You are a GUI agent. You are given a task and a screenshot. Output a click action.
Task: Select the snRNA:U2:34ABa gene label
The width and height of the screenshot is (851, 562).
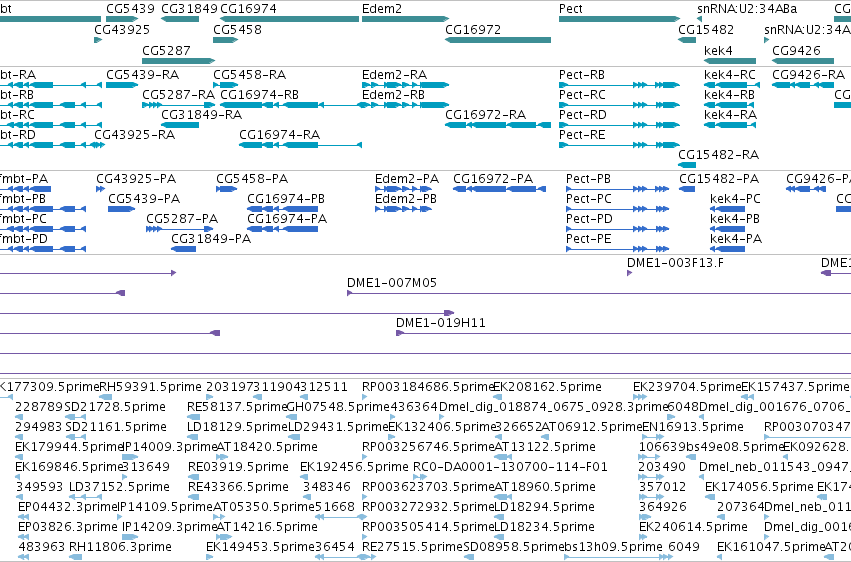click(x=747, y=9)
